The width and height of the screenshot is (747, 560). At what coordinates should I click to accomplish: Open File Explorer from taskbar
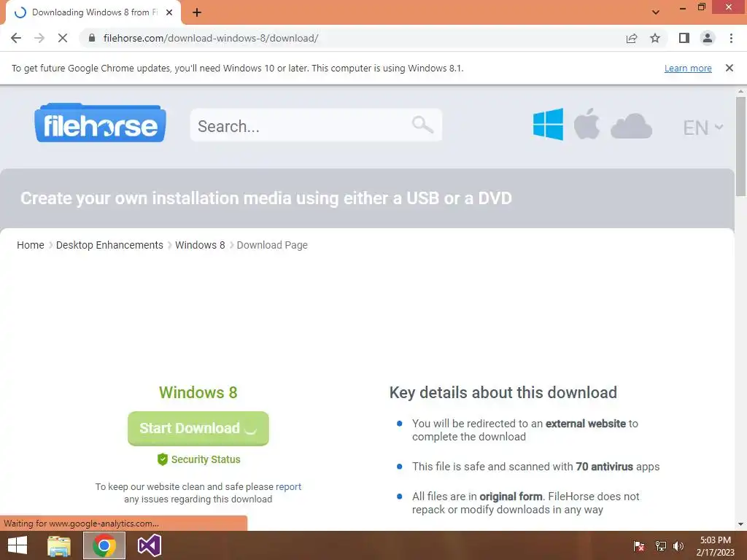pos(59,545)
